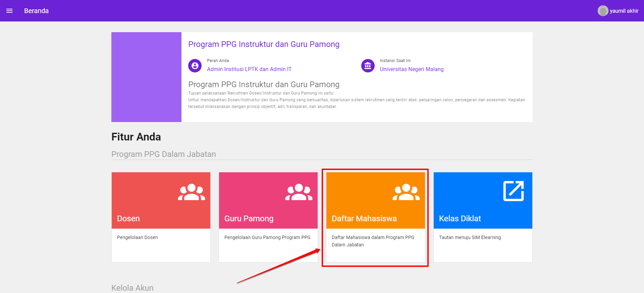
Task: Click the gray Program PPG Instruktur subheading
Action: [x=264, y=84]
